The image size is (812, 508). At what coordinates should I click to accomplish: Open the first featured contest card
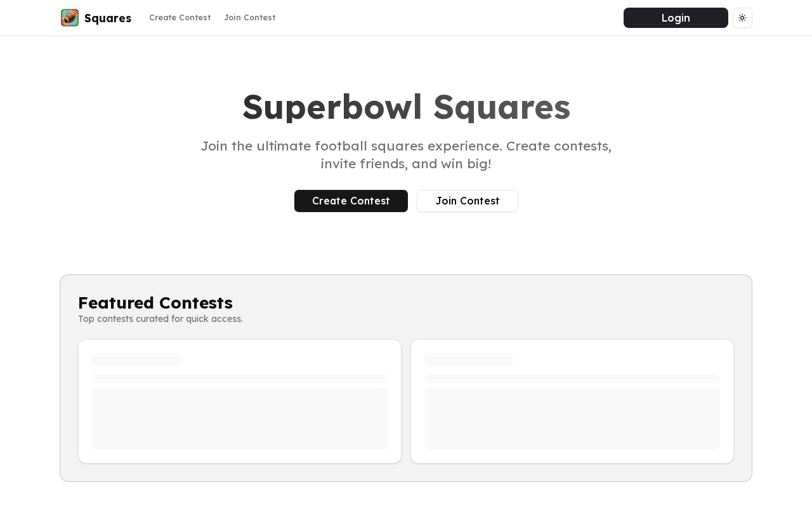[x=240, y=401]
